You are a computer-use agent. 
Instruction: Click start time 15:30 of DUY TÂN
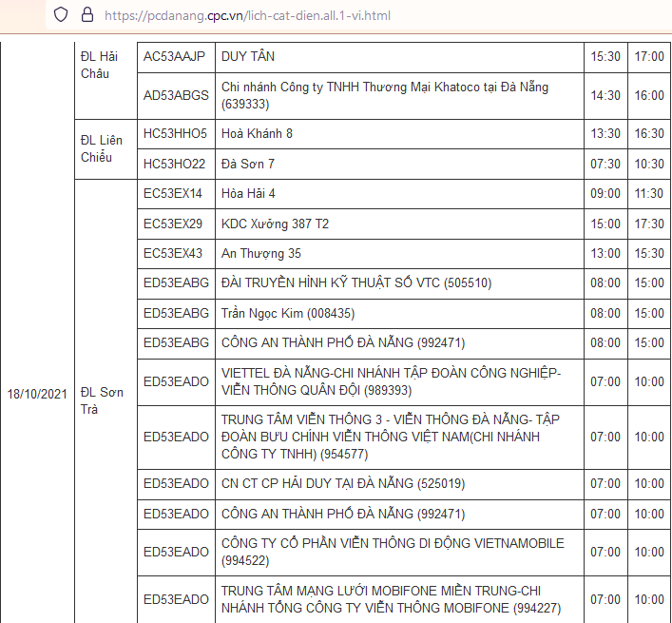(605, 57)
